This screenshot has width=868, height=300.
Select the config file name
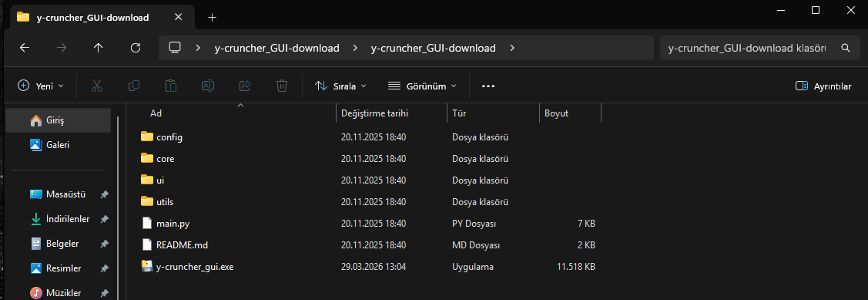tap(169, 137)
